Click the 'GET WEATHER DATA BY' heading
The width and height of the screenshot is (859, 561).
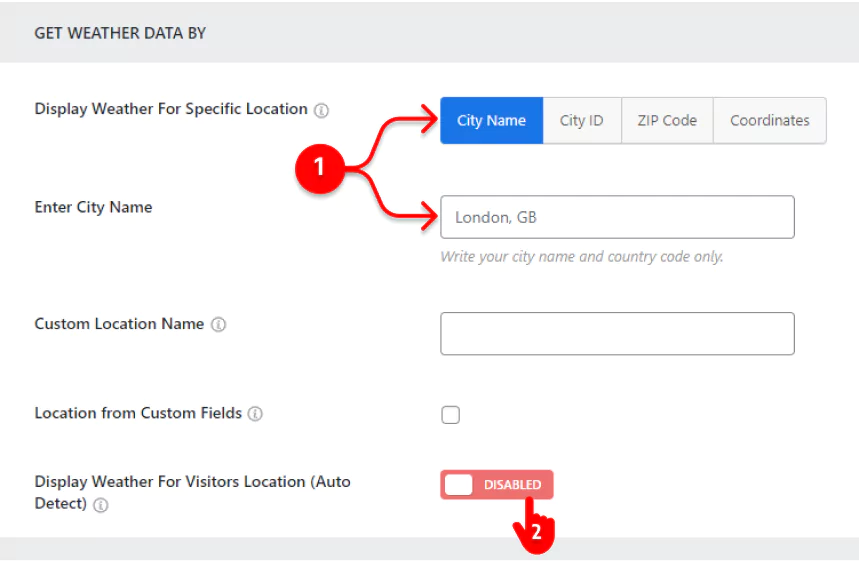tap(120, 33)
